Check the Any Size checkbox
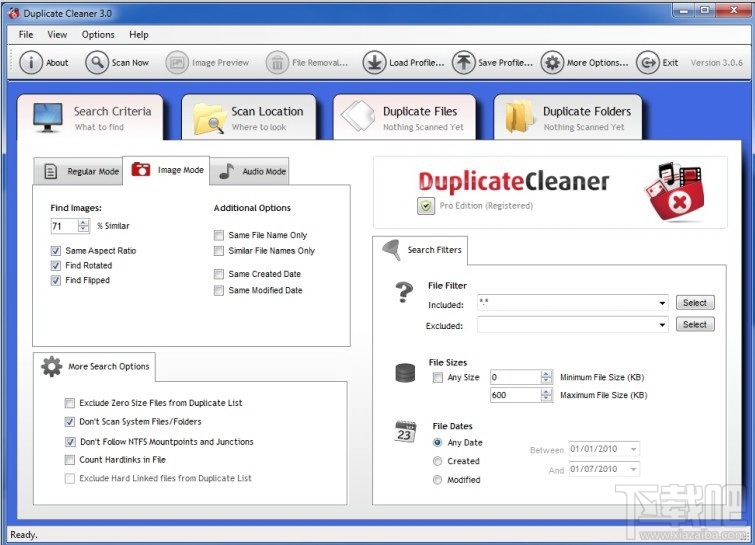755x545 pixels. pyautogui.click(x=438, y=377)
